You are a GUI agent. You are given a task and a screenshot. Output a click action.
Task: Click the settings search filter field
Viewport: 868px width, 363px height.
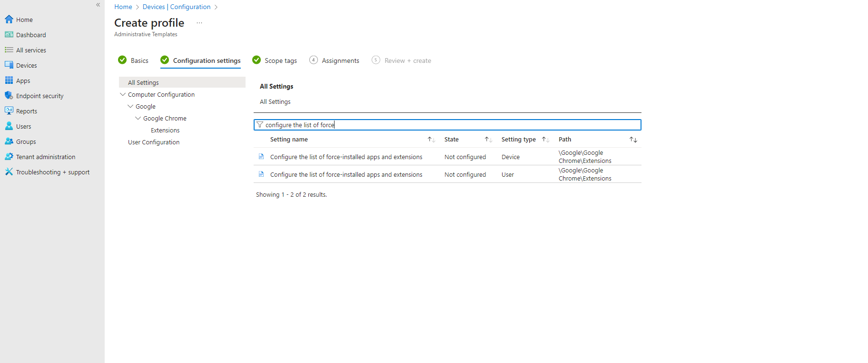[x=447, y=125]
